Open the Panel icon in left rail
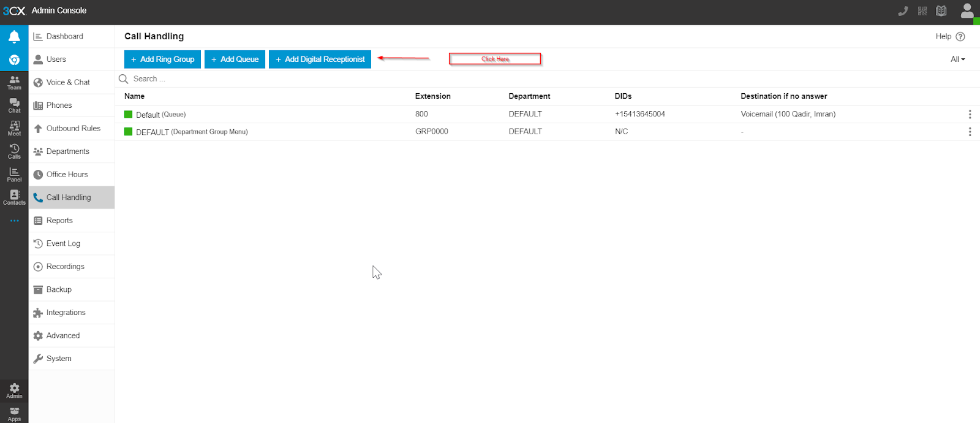The width and height of the screenshot is (980, 423). tap(14, 175)
